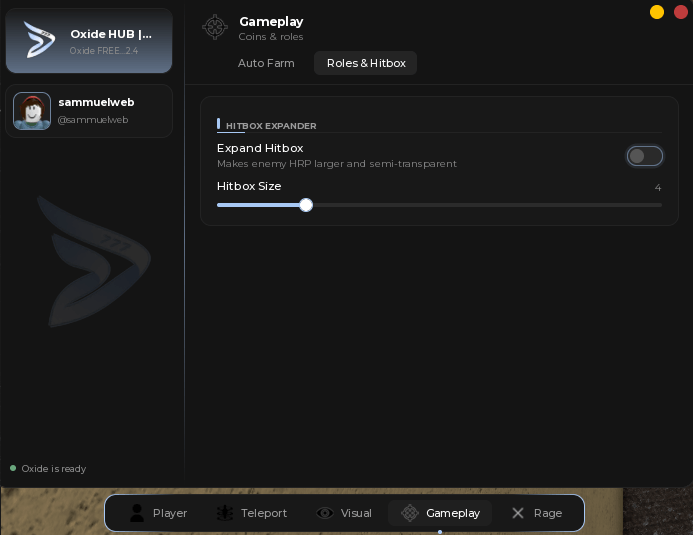693x535 pixels.
Task: Click the HITBOX EXPANDER section heading
Action: [x=271, y=126]
